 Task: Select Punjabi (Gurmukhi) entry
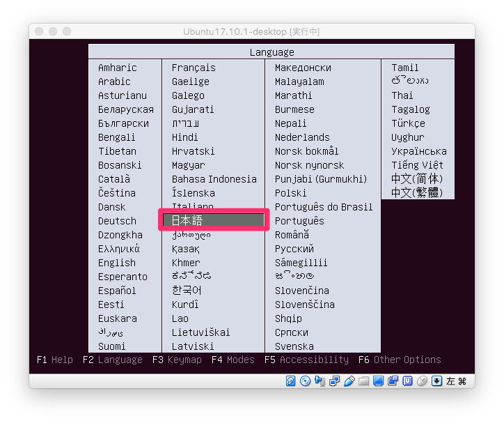coord(321,179)
